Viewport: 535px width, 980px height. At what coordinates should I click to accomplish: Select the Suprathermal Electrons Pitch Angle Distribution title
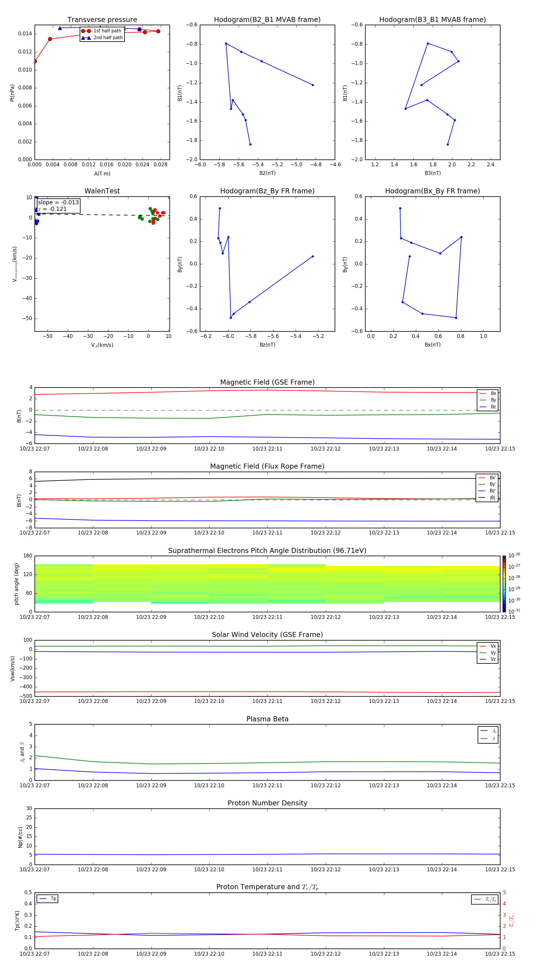267,551
